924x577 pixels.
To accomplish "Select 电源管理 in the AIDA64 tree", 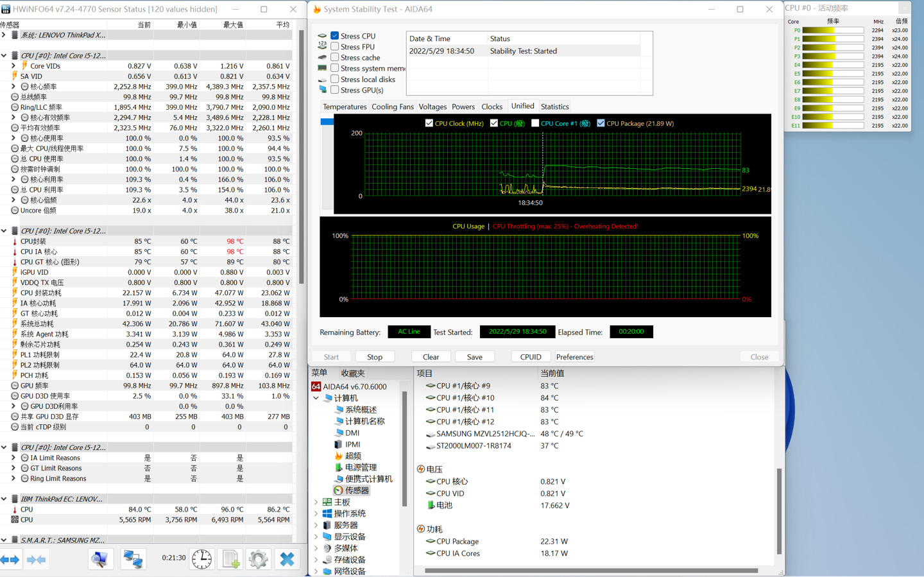I will (361, 467).
